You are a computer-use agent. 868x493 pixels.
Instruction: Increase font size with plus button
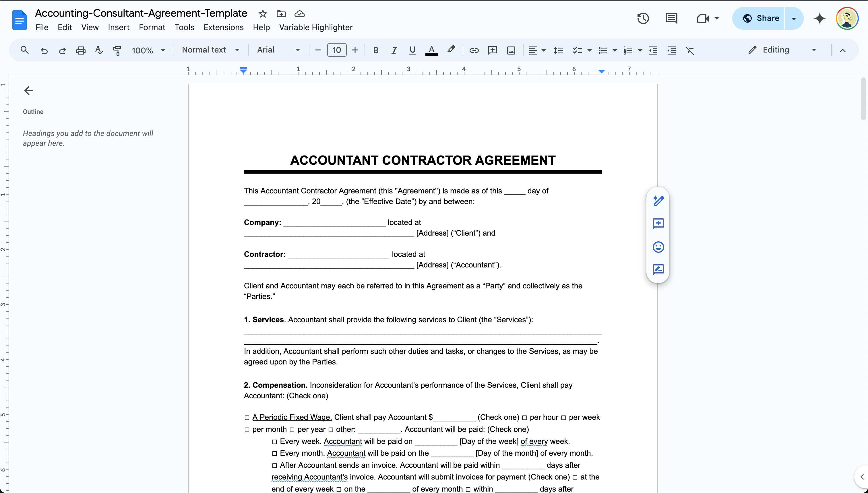355,50
